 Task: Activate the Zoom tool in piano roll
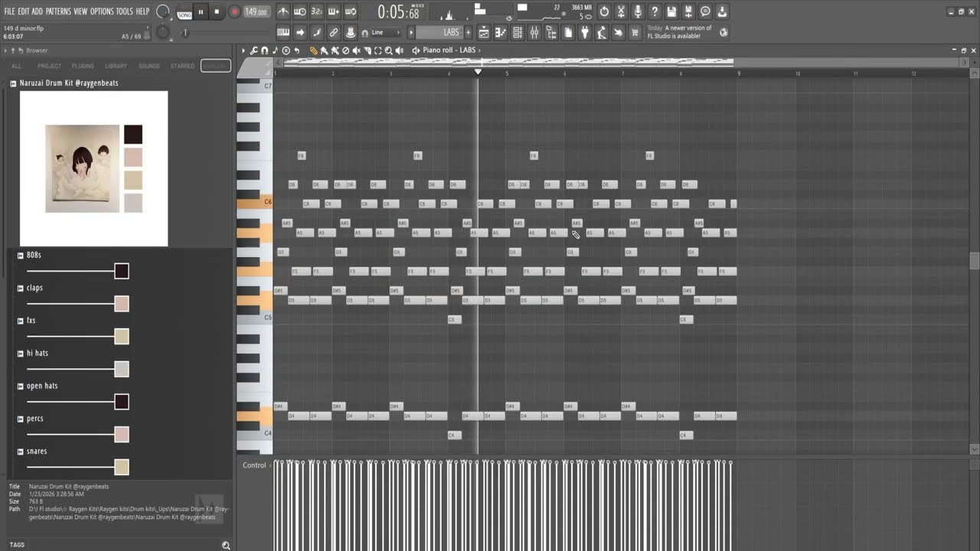pyautogui.click(x=388, y=51)
